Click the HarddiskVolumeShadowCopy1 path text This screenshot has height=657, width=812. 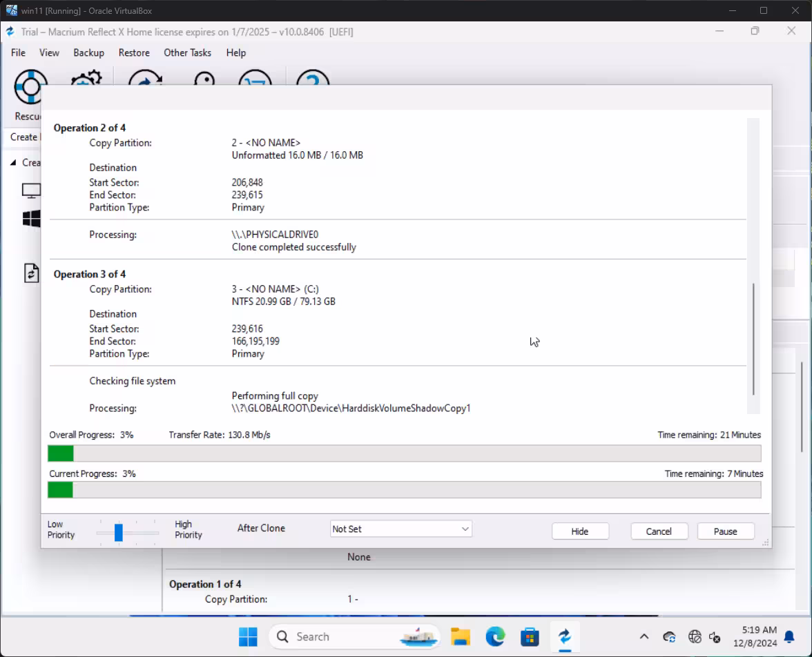tap(351, 408)
